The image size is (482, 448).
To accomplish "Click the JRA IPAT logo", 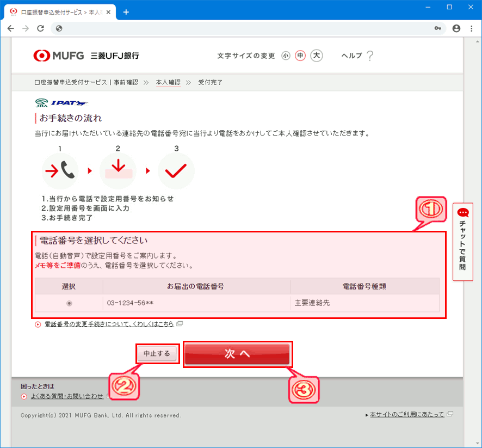I will tap(61, 102).
